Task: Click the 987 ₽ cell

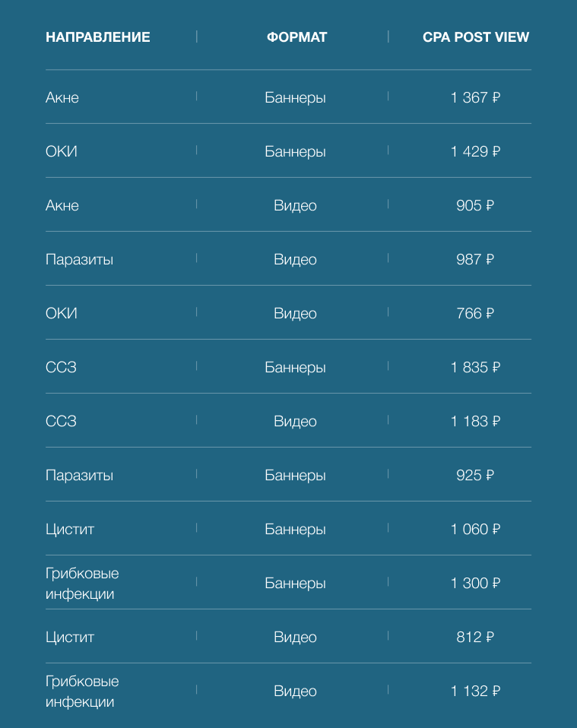Action: click(475, 259)
